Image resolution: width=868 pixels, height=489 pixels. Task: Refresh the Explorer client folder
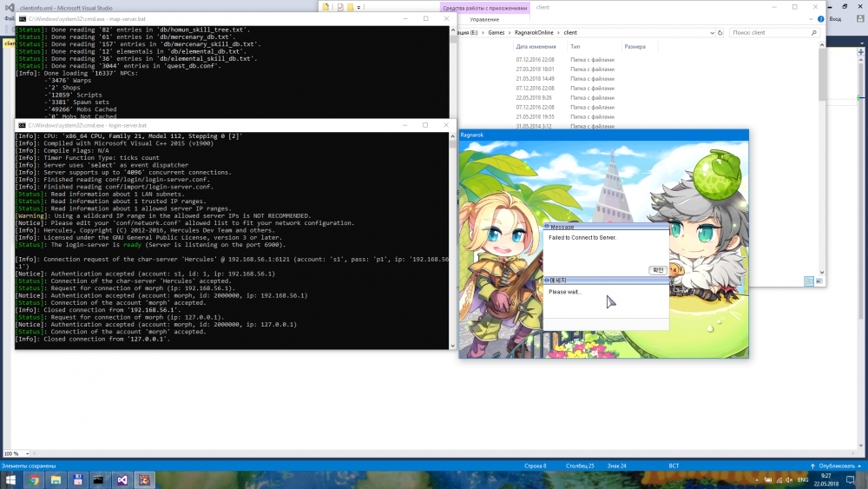click(x=720, y=33)
